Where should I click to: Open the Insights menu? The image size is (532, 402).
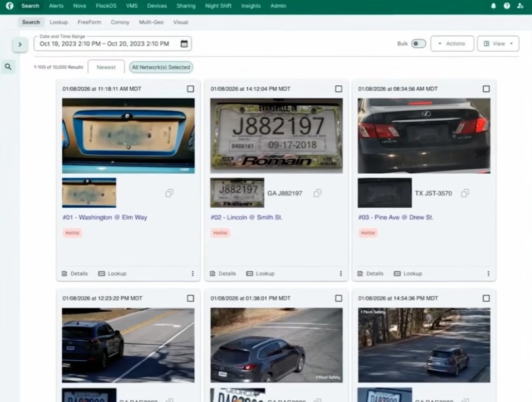pos(251,6)
